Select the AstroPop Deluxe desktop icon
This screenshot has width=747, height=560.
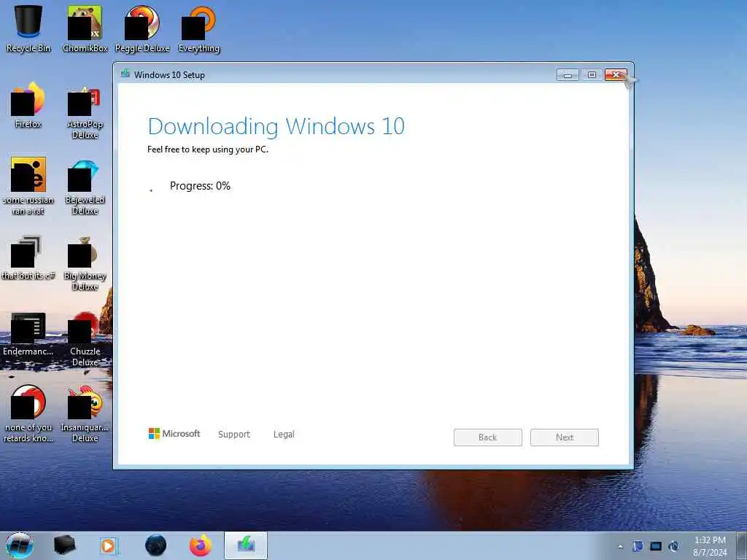(85, 111)
